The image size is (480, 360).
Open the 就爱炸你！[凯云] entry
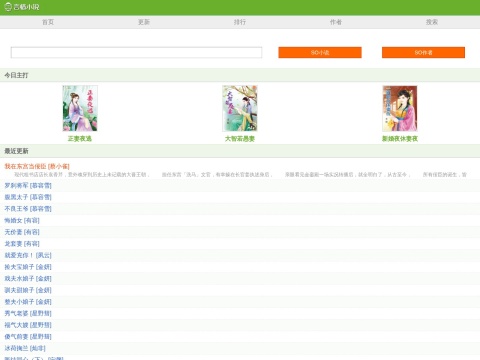[x=28, y=255]
